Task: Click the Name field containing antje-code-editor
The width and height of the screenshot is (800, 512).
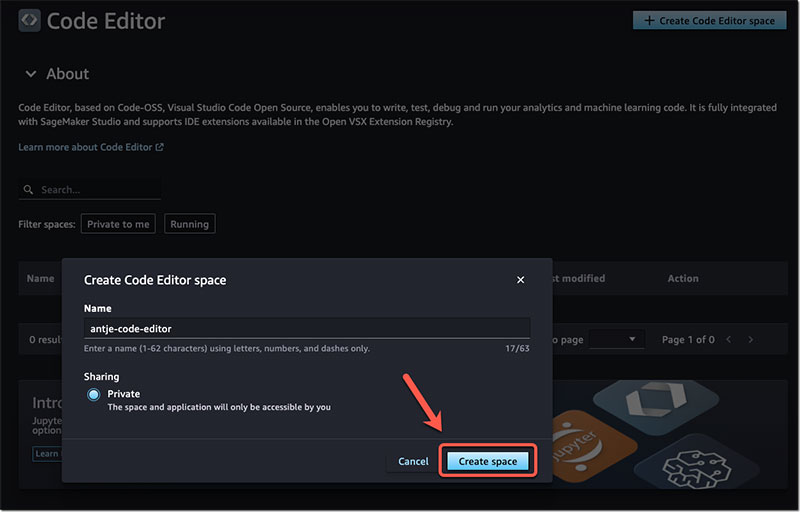Action: tap(307, 328)
